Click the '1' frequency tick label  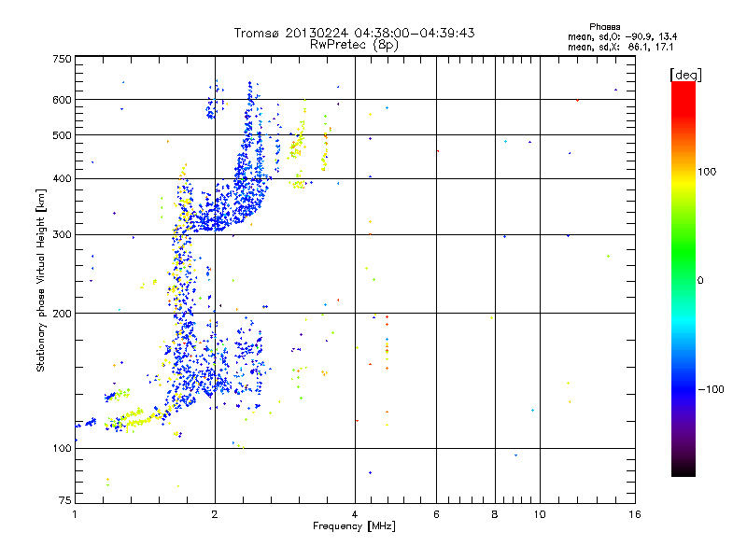pyautogui.click(x=75, y=514)
